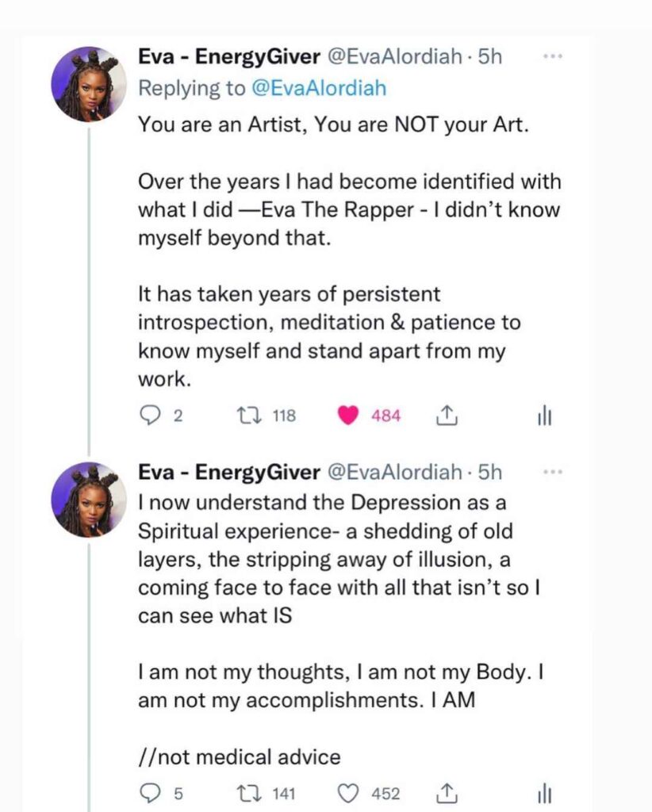Viewport: 652px width, 812px height.
Task: View analytics for the second tweet
Action: pyautogui.click(x=544, y=793)
